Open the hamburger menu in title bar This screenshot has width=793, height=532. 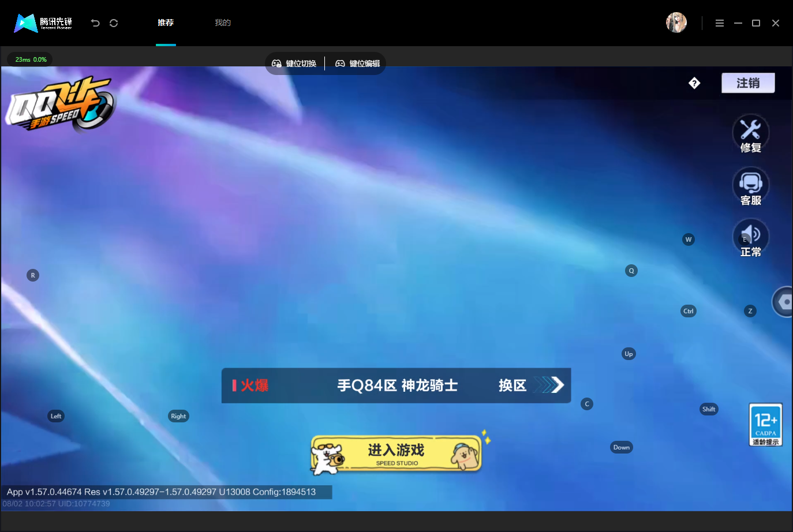(720, 23)
